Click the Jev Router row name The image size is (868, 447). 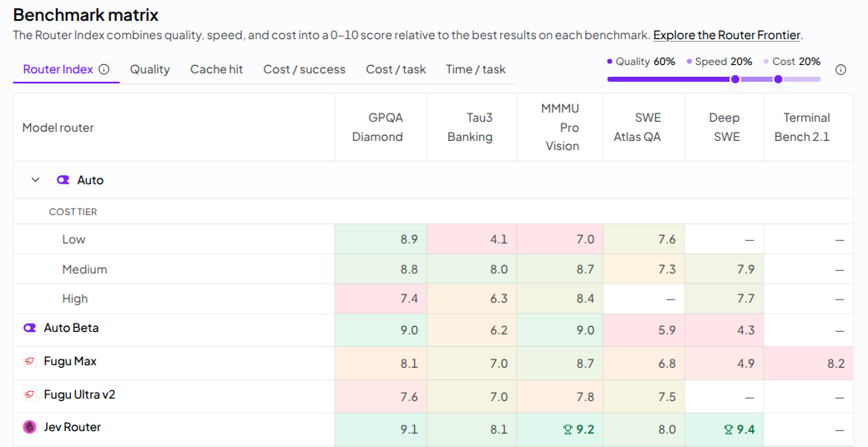[73, 427]
